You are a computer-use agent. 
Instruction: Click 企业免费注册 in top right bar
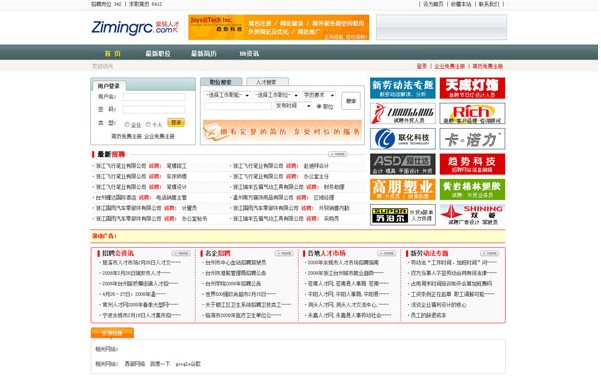(x=450, y=66)
